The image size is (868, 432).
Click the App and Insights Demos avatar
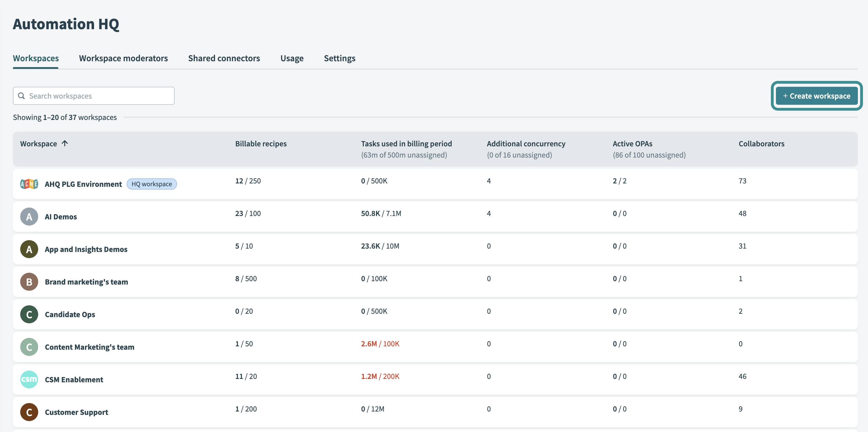click(29, 249)
